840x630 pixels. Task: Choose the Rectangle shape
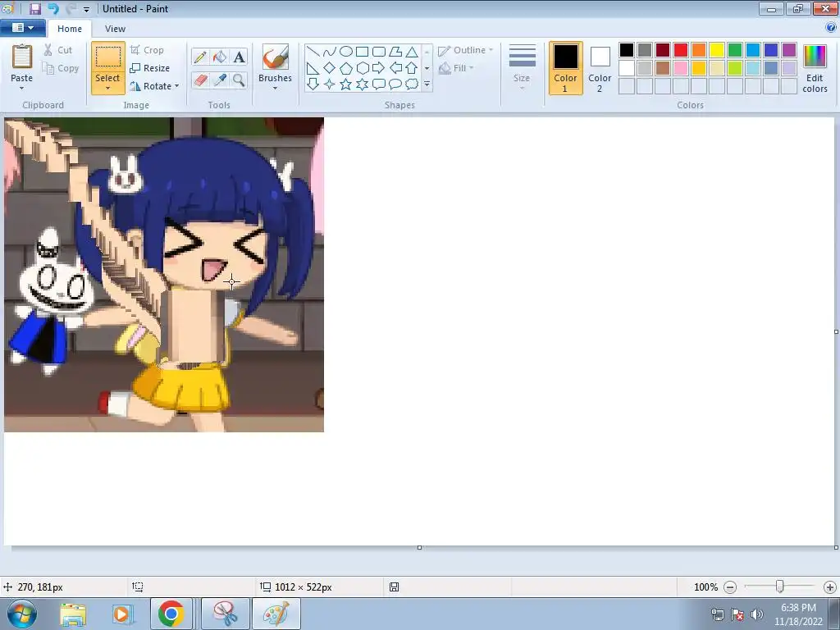(x=362, y=52)
